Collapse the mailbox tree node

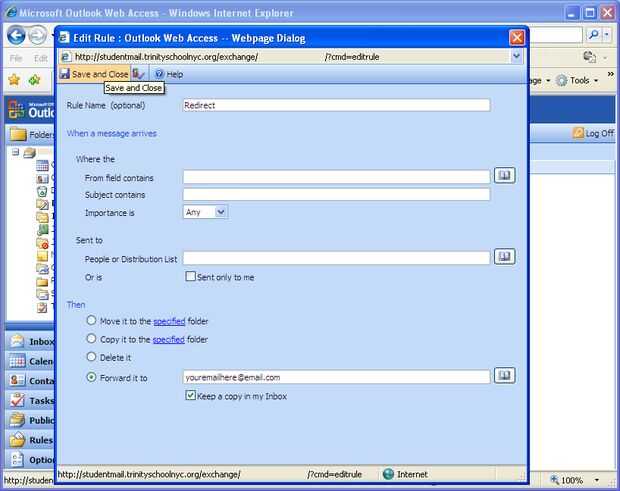[15, 152]
